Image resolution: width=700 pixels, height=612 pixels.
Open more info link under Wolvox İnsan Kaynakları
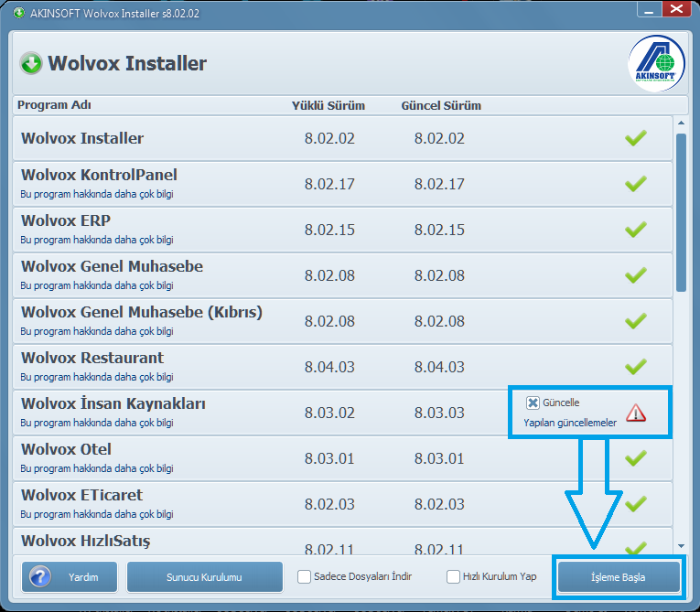pos(97,423)
